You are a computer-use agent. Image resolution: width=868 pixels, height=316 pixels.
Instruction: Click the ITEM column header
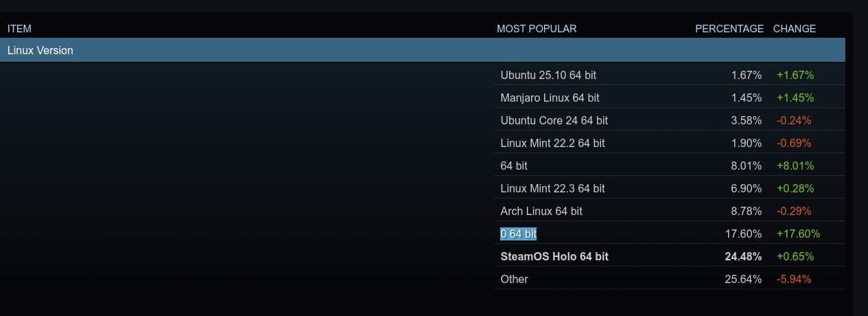click(x=19, y=29)
